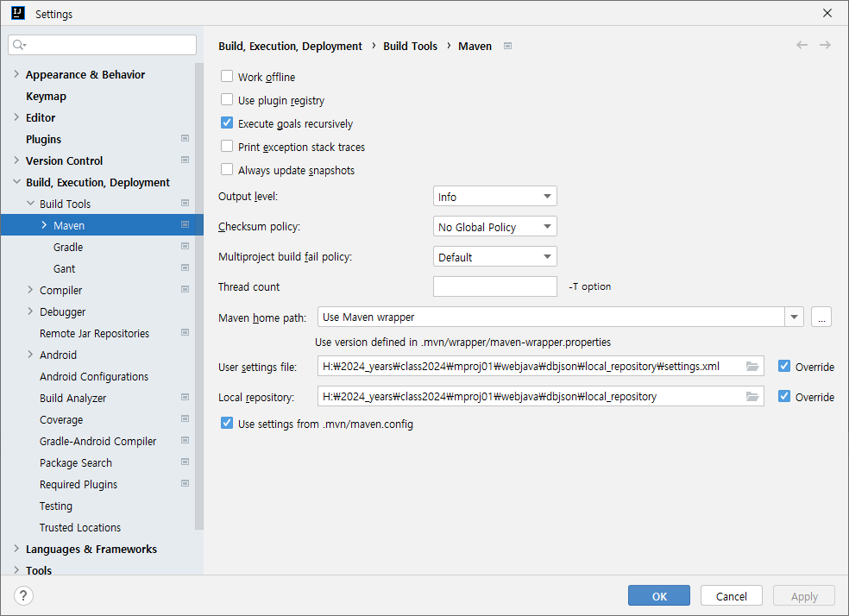
Task: Click the help question mark icon
Action: coord(23,595)
